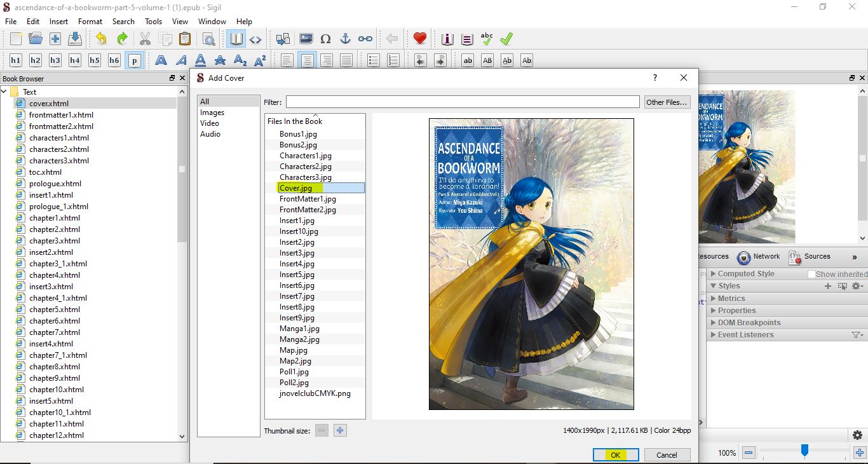Apply Heading 6 style (h6)
Screen dimensions: 868x464
pyautogui.click(x=114, y=60)
